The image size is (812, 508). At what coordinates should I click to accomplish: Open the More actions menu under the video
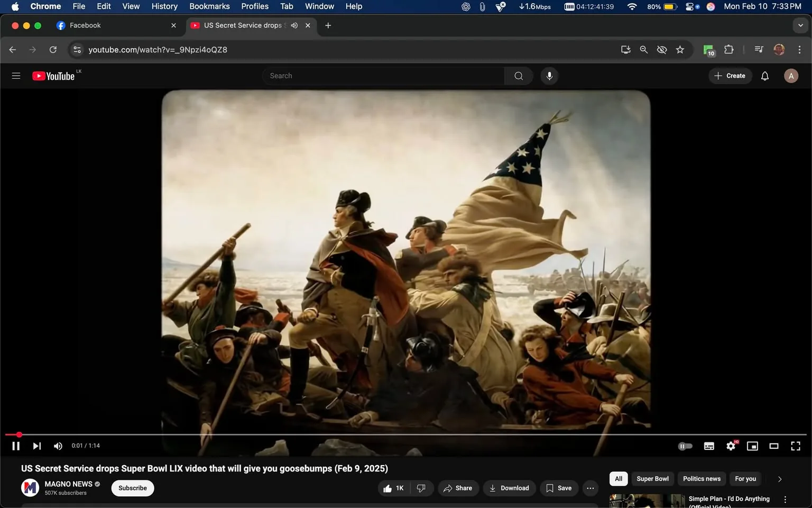tap(590, 488)
